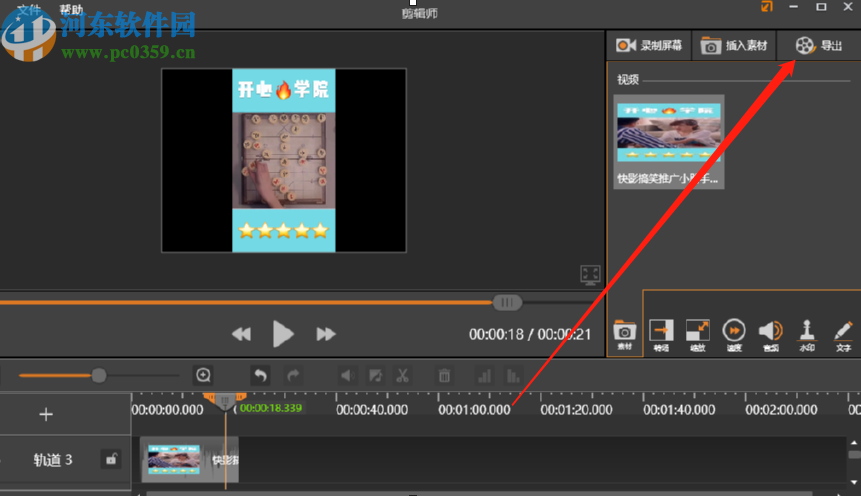Open the 文字 (Text) tool
The width and height of the screenshot is (861, 496).
point(843,333)
